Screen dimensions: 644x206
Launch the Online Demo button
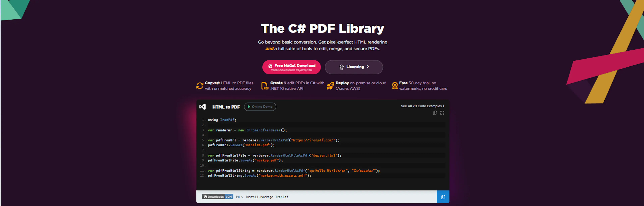(x=260, y=107)
